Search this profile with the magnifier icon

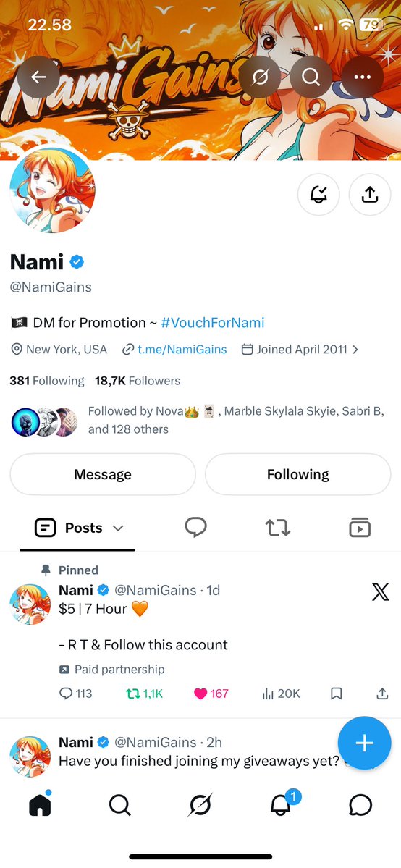pyautogui.click(x=311, y=77)
